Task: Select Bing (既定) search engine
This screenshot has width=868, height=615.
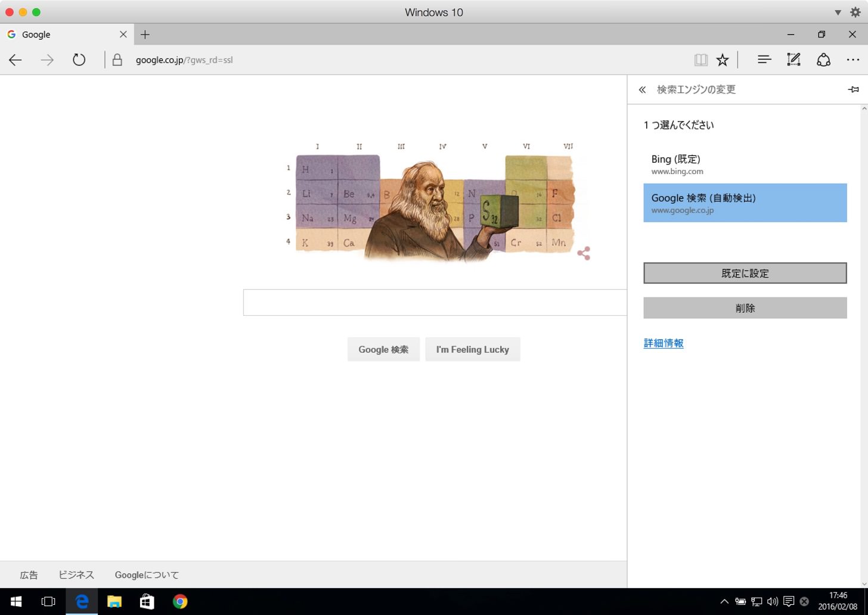Action: [745, 164]
